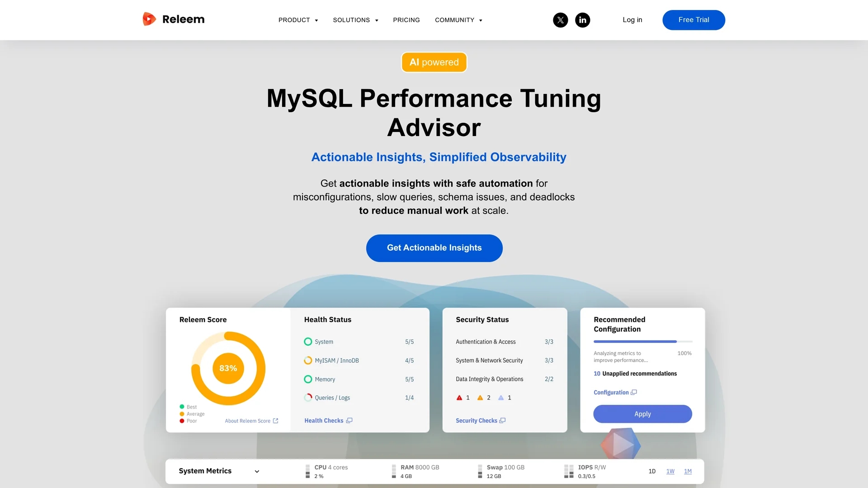Click the window icon next to Security Checks

[502, 421]
